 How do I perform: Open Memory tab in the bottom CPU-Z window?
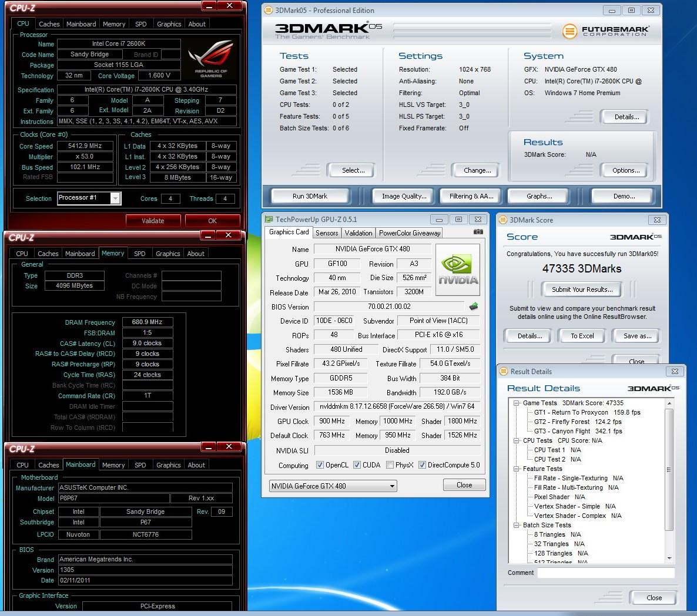point(113,465)
